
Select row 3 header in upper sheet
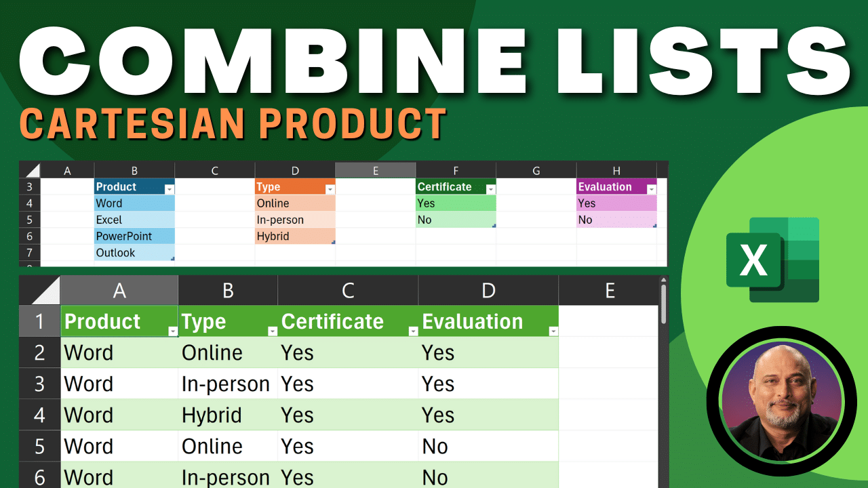click(x=30, y=187)
